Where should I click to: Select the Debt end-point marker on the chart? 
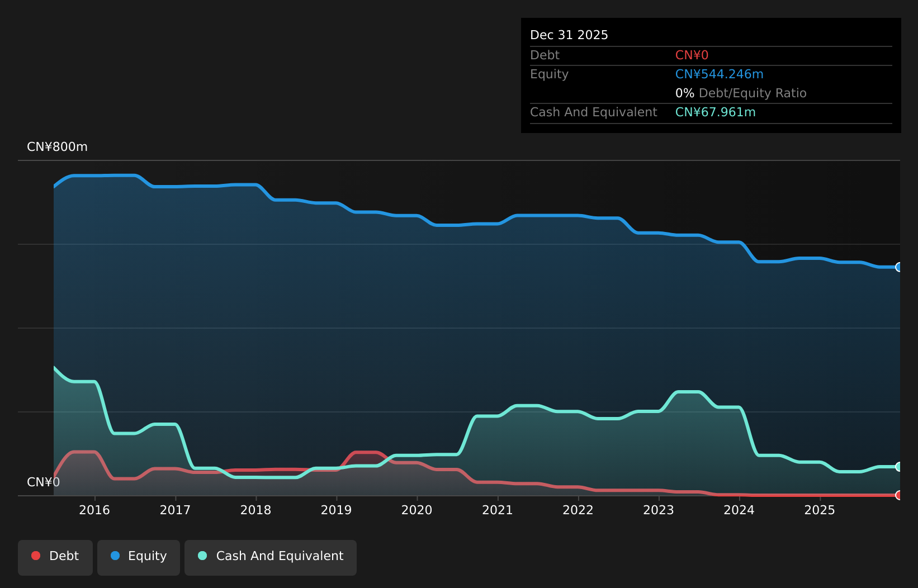click(899, 495)
